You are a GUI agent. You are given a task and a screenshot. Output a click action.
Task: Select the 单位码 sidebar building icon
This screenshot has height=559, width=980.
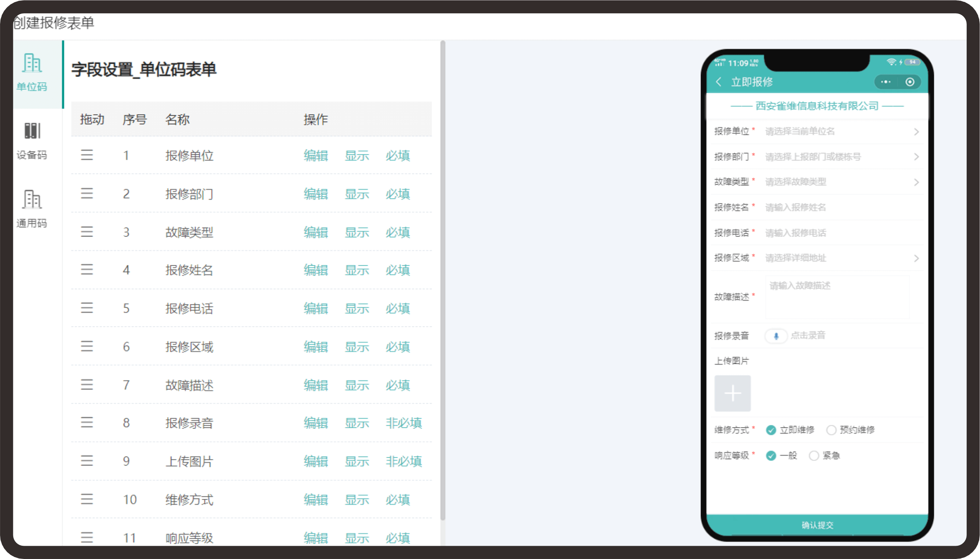point(32,63)
